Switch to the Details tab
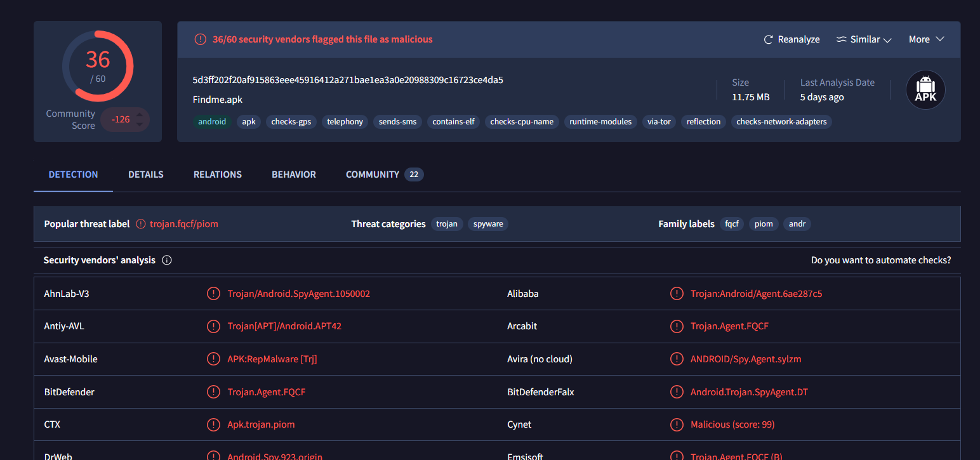980x460 pixels. pos(146,174)
